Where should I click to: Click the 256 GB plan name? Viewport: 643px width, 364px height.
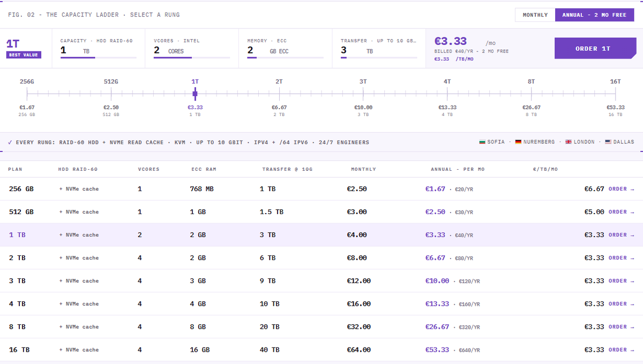[21, 189]
